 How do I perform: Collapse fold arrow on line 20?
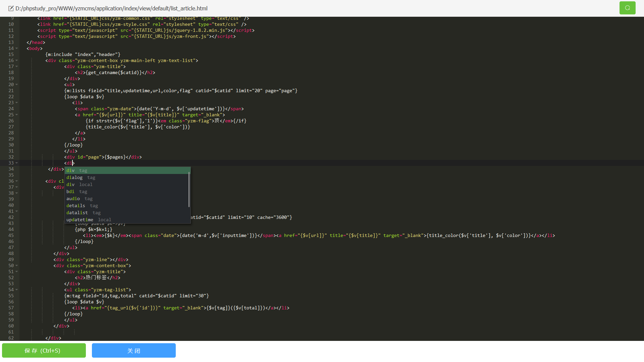(16, 85)
